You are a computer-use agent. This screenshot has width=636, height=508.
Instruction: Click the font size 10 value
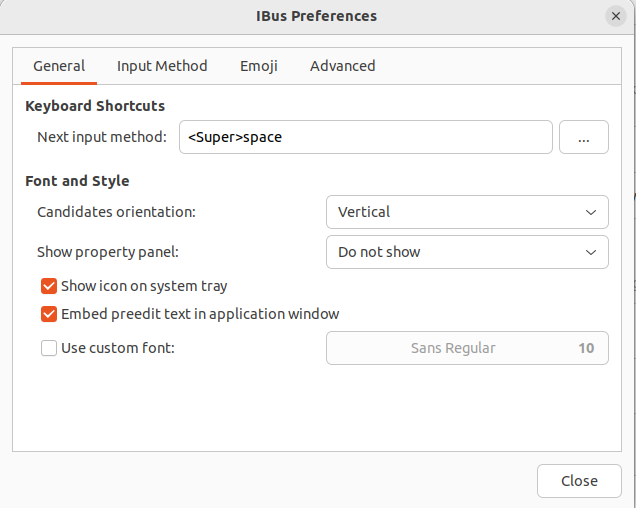pyautogui.click(x=586, y=348)
